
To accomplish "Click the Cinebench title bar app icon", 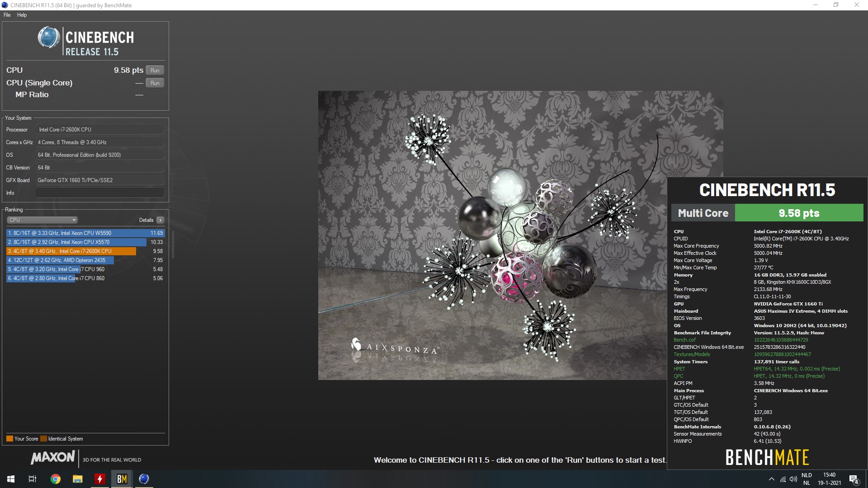I will [x=5, y=5].
